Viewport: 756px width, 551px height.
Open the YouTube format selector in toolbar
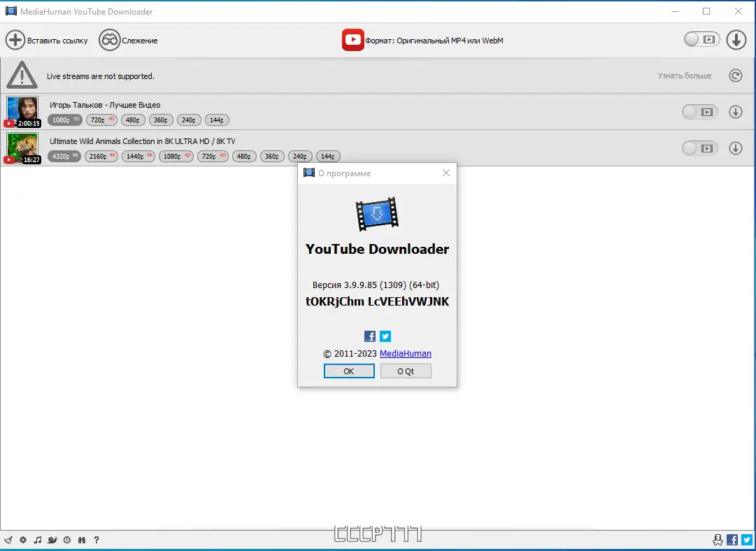(423, 40)
